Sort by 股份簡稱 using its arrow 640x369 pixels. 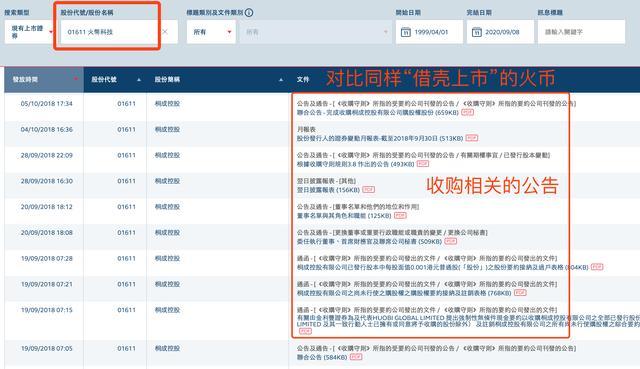point(281,80)
